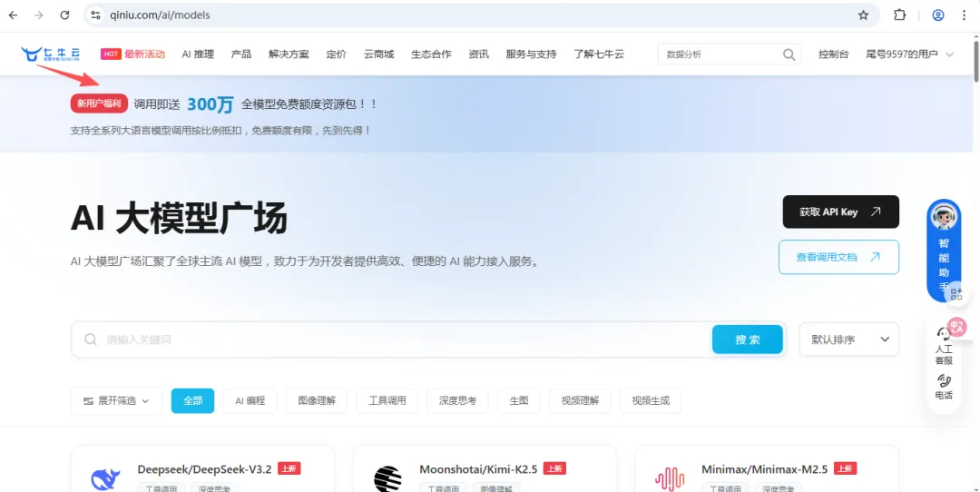This screenshot has height=492, width=980.
Task: Select the 全部 filter tab
Action: (x=192, y=400)
